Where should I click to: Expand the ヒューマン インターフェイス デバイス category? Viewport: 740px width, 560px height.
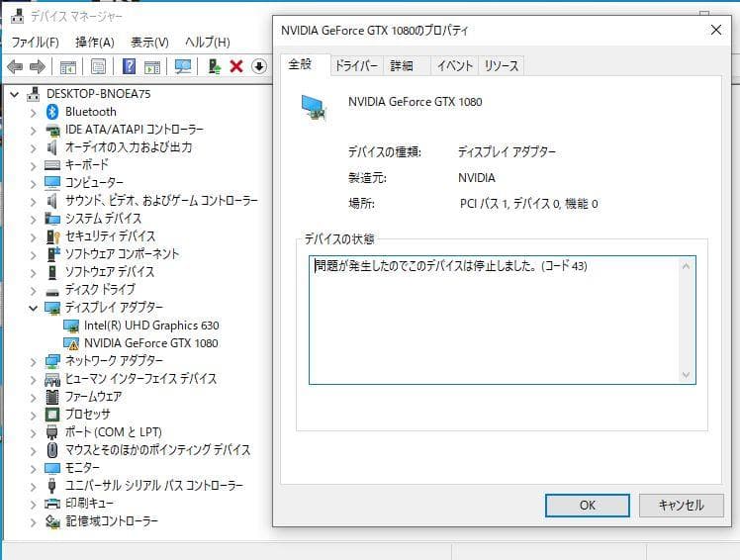[33, 379]
